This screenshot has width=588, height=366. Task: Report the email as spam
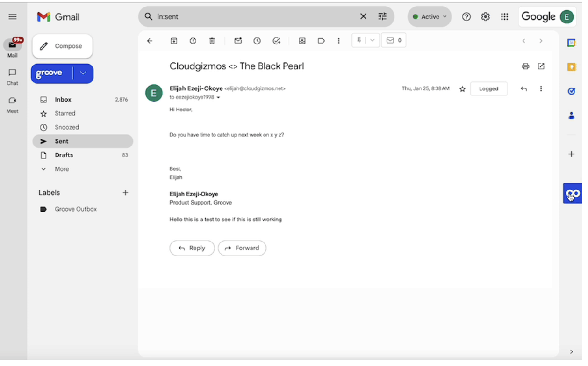[193, 41]
